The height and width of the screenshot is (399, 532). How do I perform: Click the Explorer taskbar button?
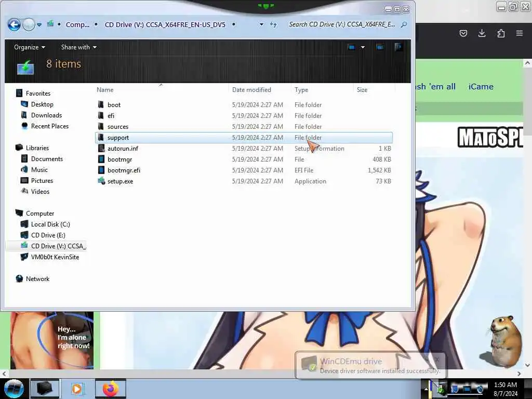45,389
